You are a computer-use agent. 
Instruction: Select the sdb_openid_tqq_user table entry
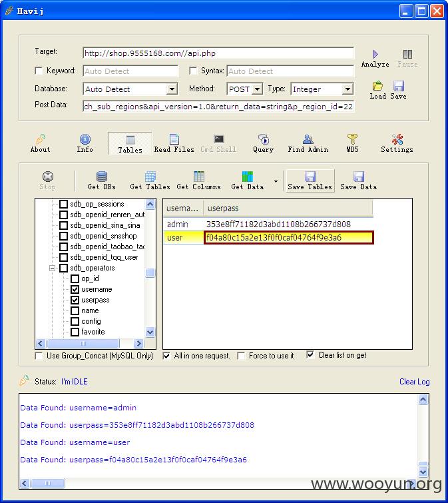pyautogui.click(x=104, y=257)
